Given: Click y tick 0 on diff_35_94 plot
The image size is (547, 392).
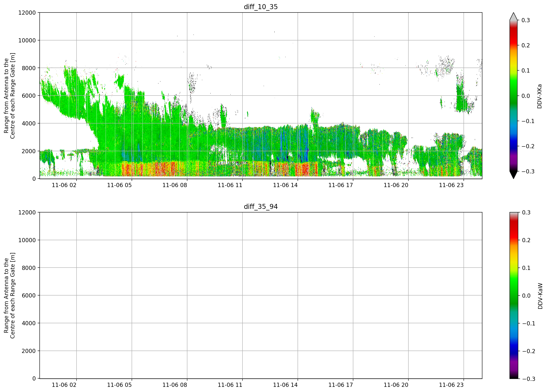Looking at the screenshot, I should click(x=34, y=379).
